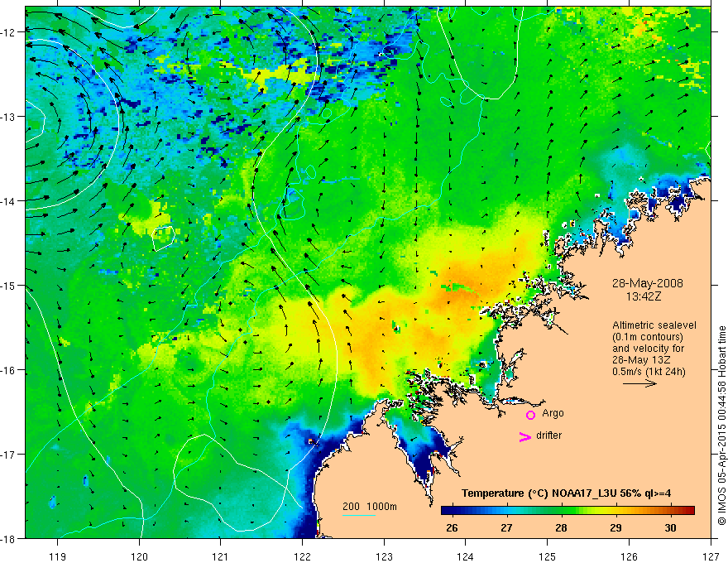Click the cyan bathymetry legend line under 200 1000m
Image resolution: width=728 pixels, height=563 pixels.
359,515
